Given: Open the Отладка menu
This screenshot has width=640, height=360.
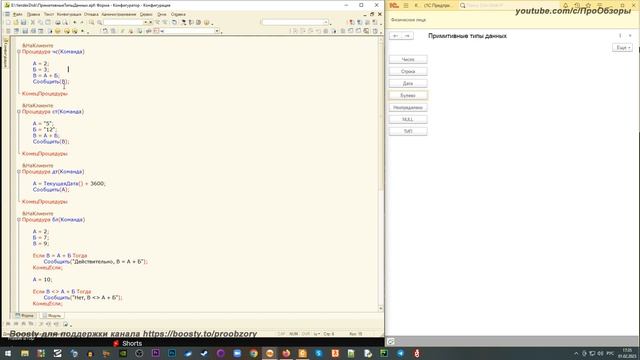Looking at the screenshot, I should tap(91, 14).
